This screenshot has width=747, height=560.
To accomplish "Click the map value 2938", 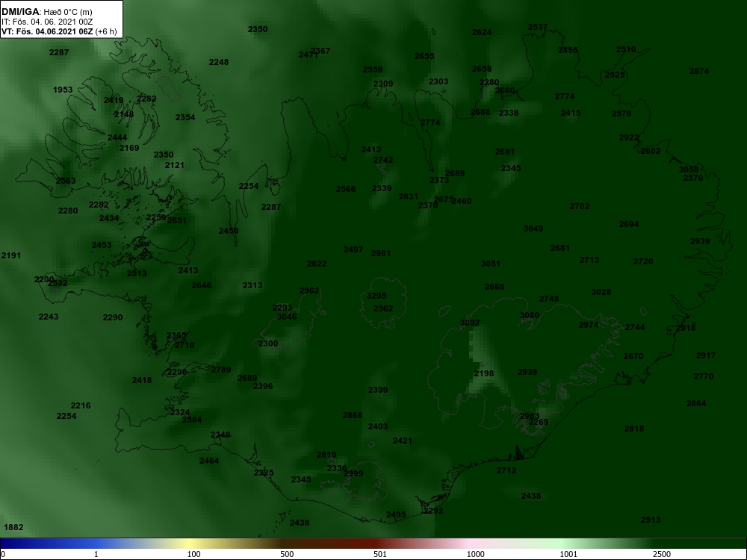I will (527, 372).
